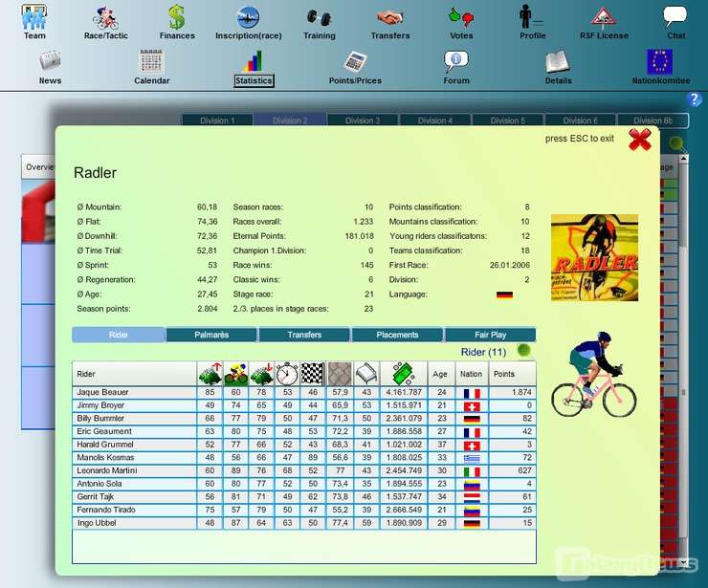Click the cyclist jersey illustration
This screenshot has width=708, height=588.
[594, 375]
